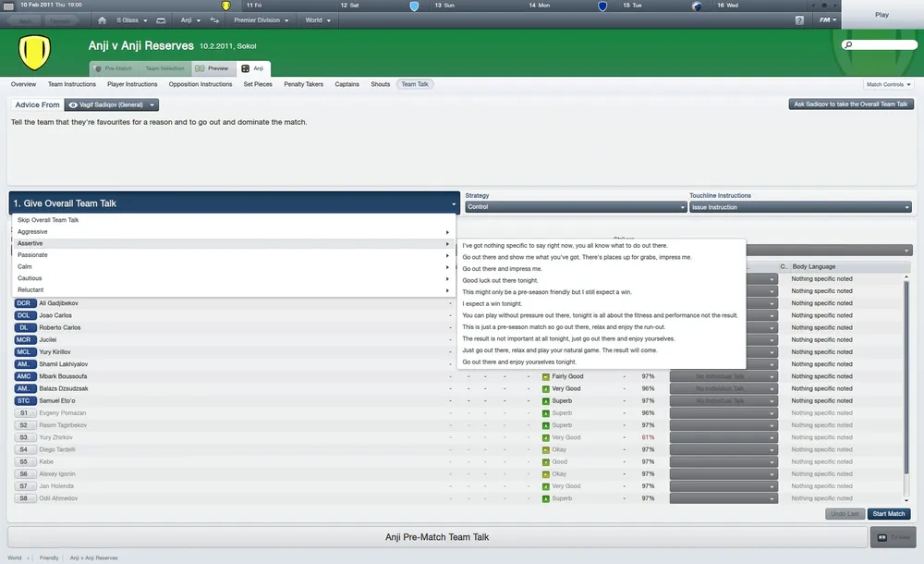Expand the Calm tone submenu
Screen dimensions: 924x564
click(x=233, y=266)
